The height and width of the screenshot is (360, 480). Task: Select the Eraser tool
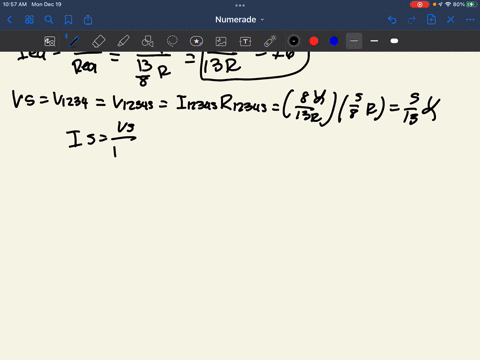point(99,41)
